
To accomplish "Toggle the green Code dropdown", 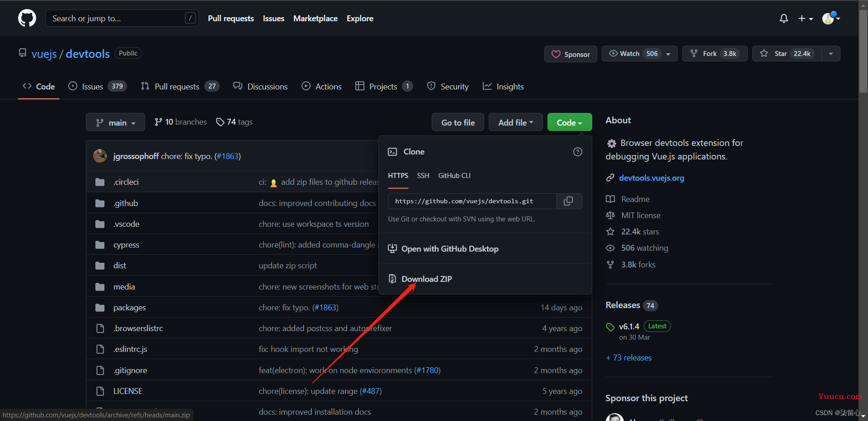I will click(569, 122).
